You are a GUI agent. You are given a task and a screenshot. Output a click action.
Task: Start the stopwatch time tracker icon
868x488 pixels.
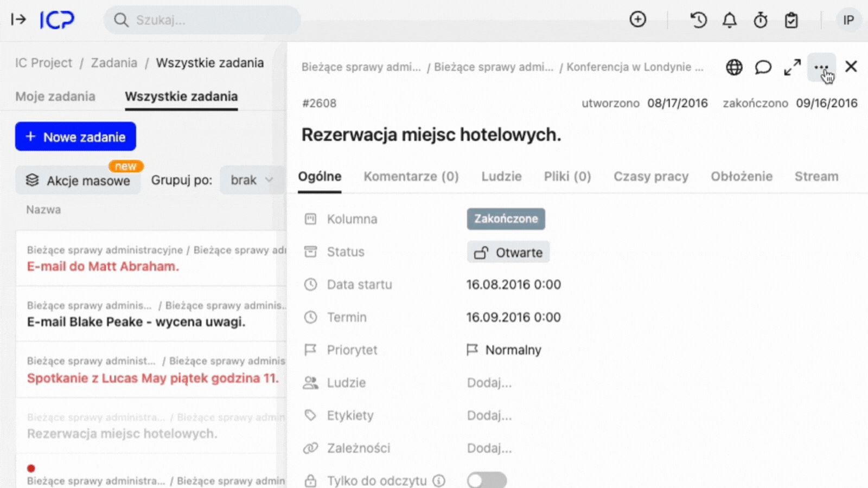[761, 20]
